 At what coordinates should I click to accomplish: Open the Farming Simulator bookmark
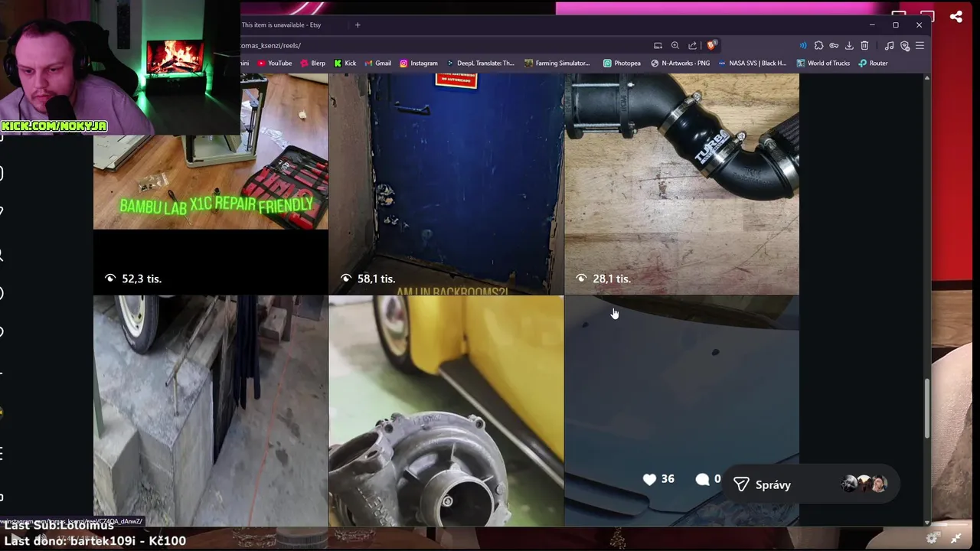click(557, 63)
